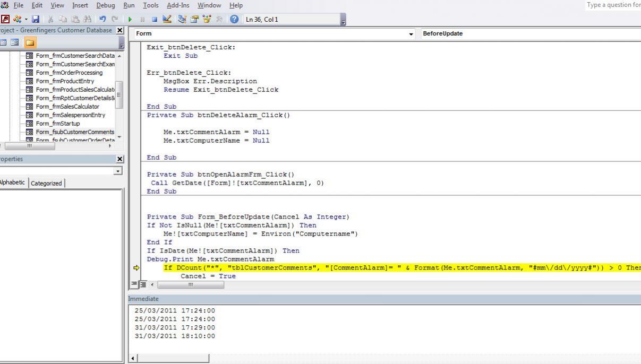Click the code window horizontal scrollbar thumb
The image size is (641, 364).
tap(191, 285)
